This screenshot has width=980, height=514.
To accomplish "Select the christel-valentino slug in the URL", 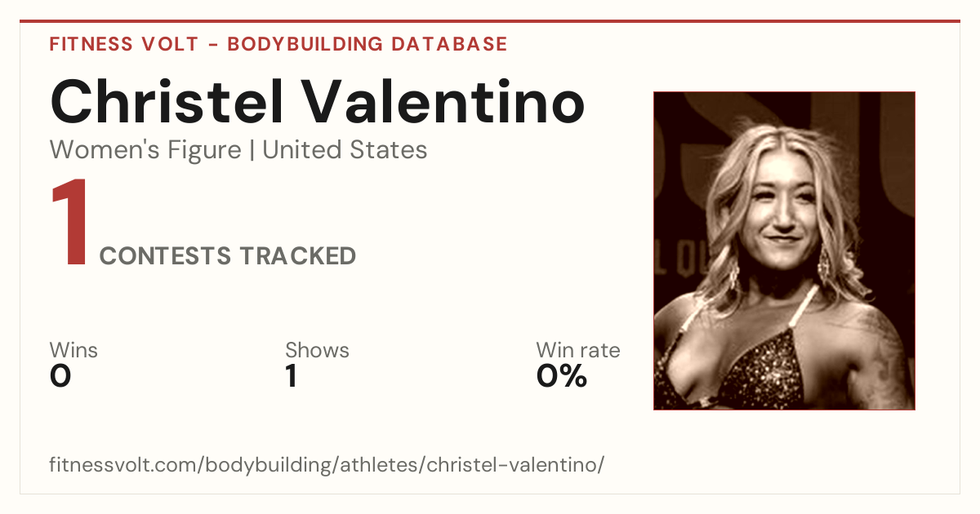I will click(514, 466).
